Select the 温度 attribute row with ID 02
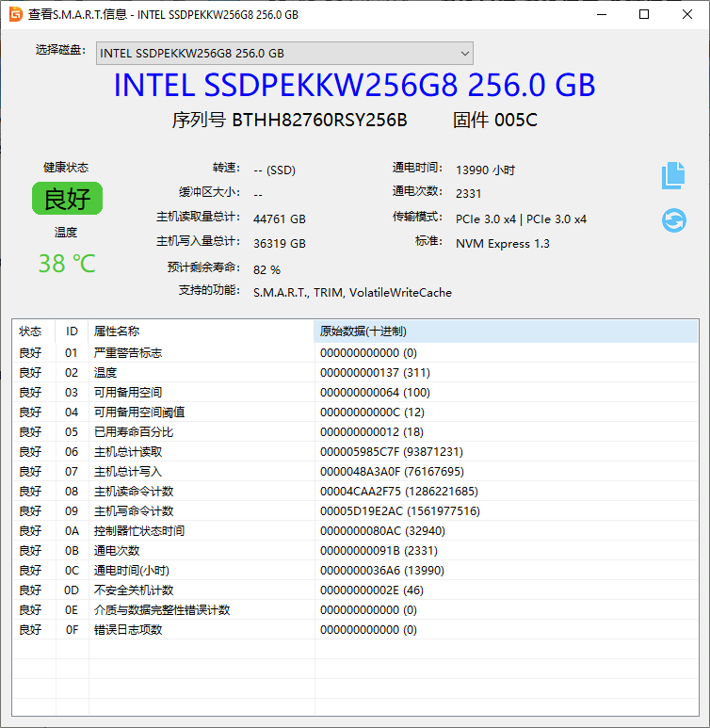Screen dimensions: 710x728 [355, 372]
